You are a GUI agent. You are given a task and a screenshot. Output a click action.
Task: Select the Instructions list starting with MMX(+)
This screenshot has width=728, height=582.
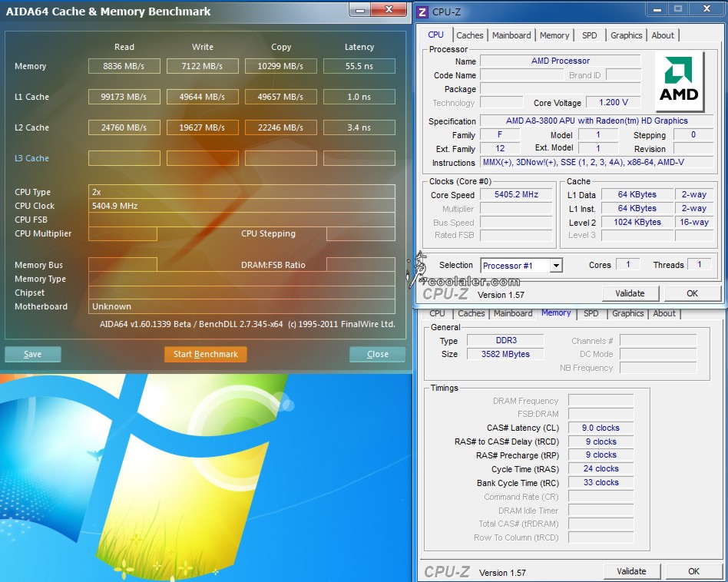tap(597, 163)
